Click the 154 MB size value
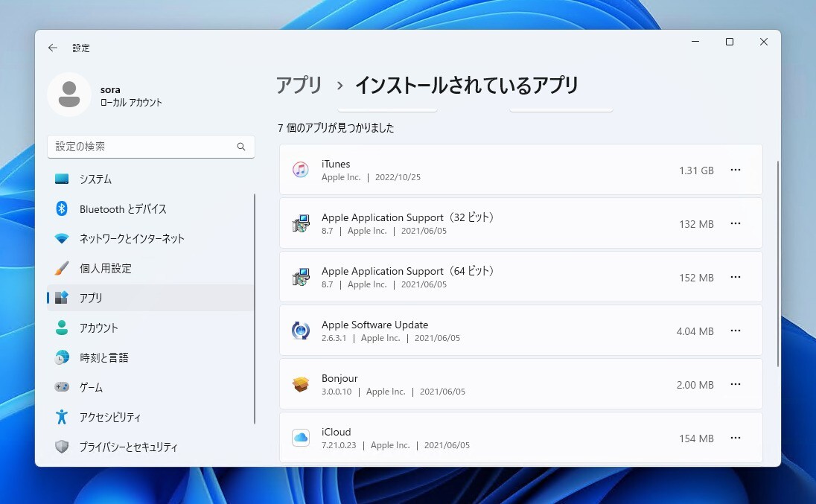The image size is (816, 504). click(x=696, y=438)
